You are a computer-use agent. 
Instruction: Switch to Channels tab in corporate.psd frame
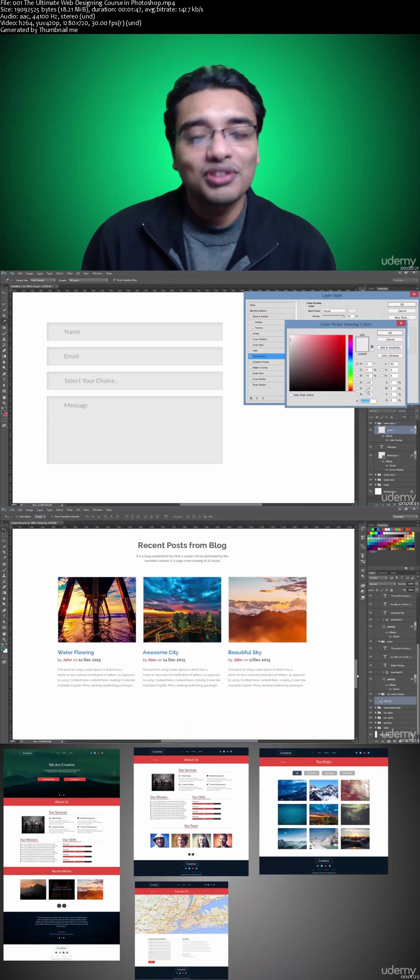point(383,573)
